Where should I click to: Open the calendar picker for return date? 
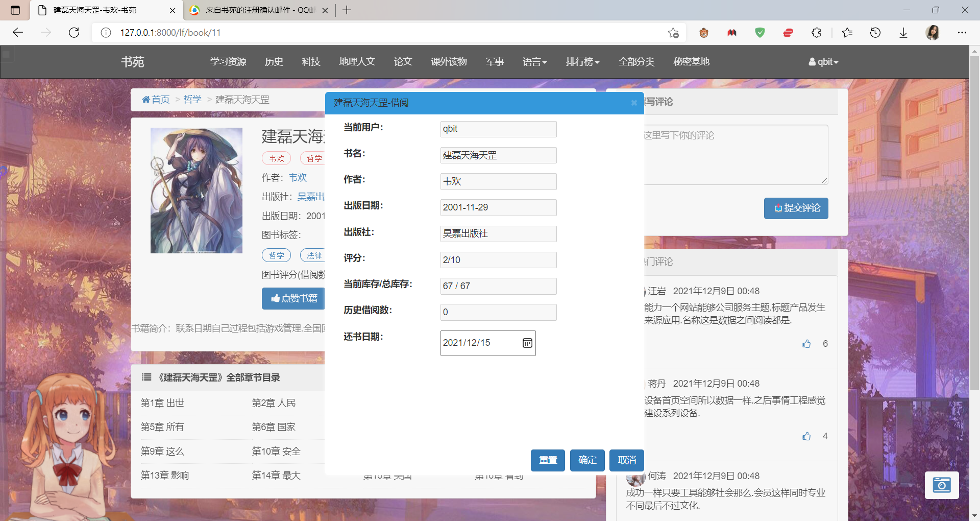[x=527, y=343]
